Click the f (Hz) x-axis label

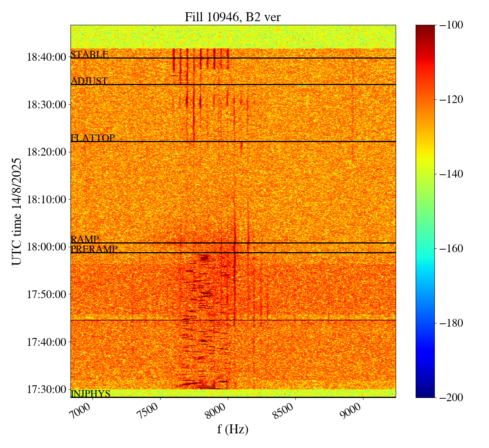tap(233, 429)
